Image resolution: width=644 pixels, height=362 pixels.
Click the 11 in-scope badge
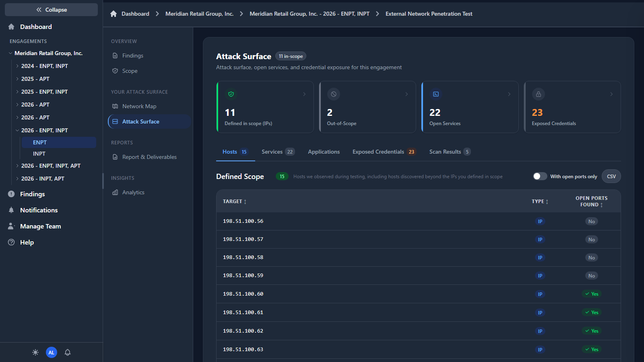point(291,56)
